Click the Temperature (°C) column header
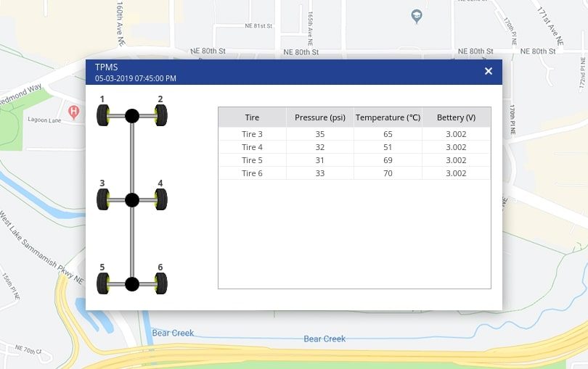588x369 pixels. [388, 117]
